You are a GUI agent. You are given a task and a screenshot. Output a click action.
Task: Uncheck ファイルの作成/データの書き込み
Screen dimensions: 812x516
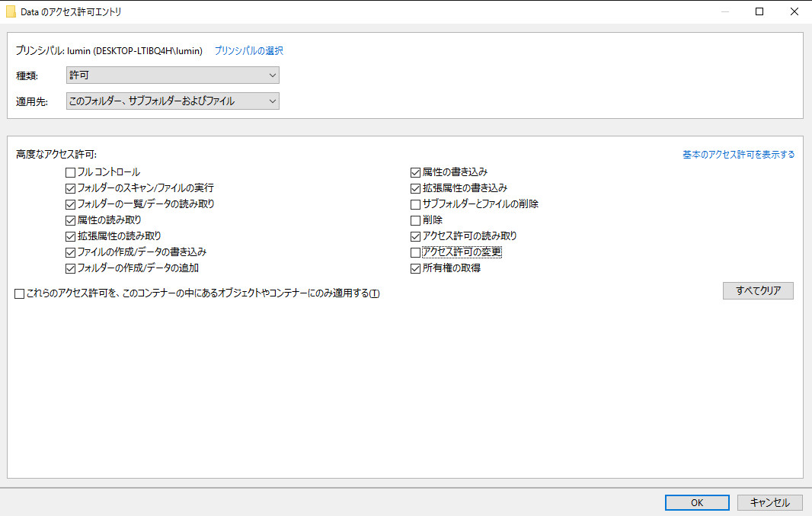point(70,253)
